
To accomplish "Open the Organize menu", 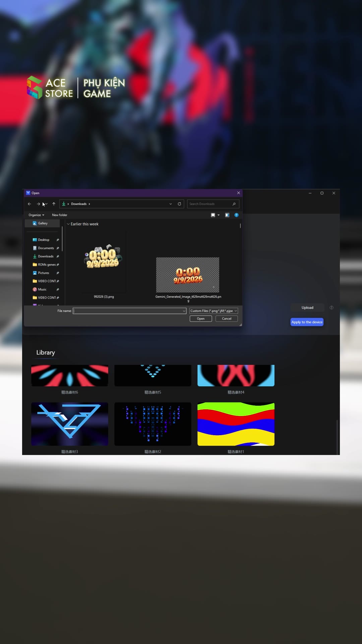I will point(36,215).
